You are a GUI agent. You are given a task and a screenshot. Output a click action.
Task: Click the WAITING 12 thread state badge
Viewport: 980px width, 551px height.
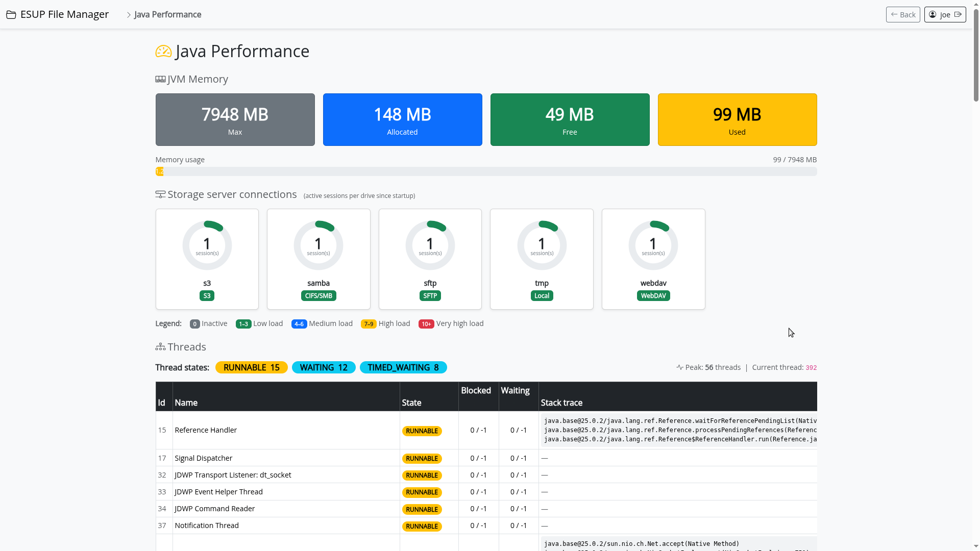[x=323, y=367]
